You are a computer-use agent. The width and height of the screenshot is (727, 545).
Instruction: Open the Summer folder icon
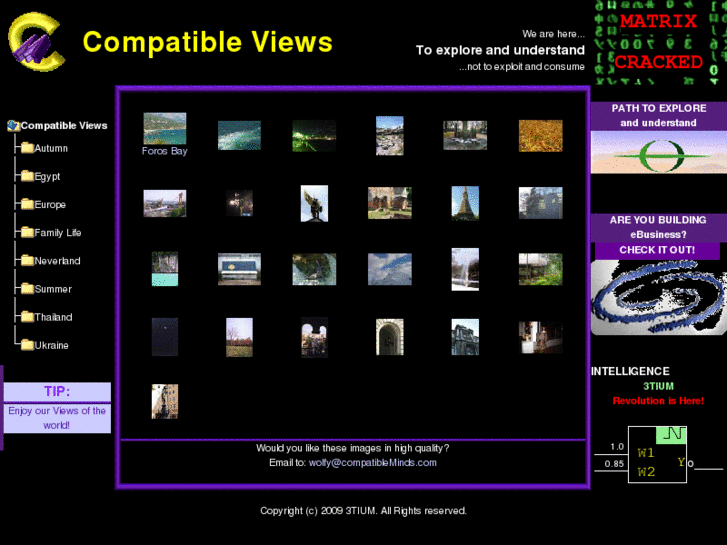27,289
